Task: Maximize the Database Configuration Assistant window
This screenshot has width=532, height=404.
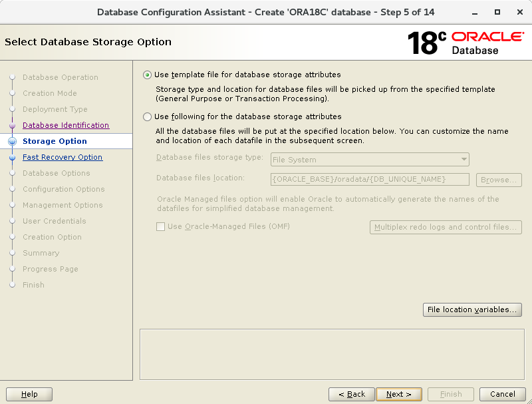Action: tap(497, 12)
